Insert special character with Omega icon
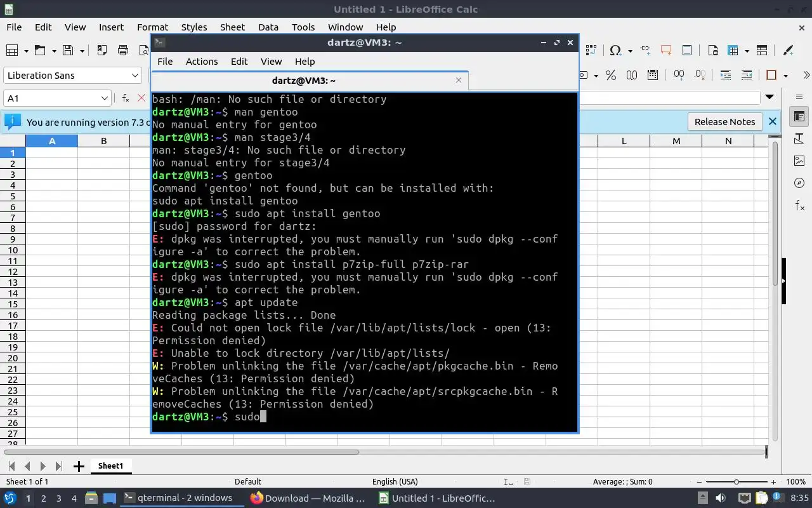 tap(615, 50)
